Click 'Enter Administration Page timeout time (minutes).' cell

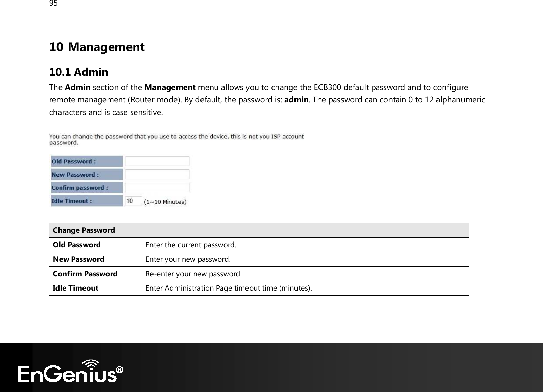click(305, 288)
